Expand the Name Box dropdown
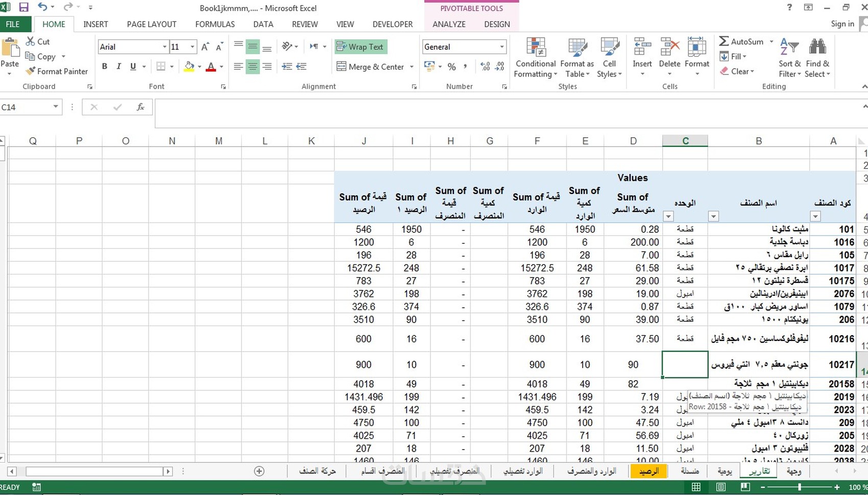This screenshot has width=868, height=495. tap(56, 107)
